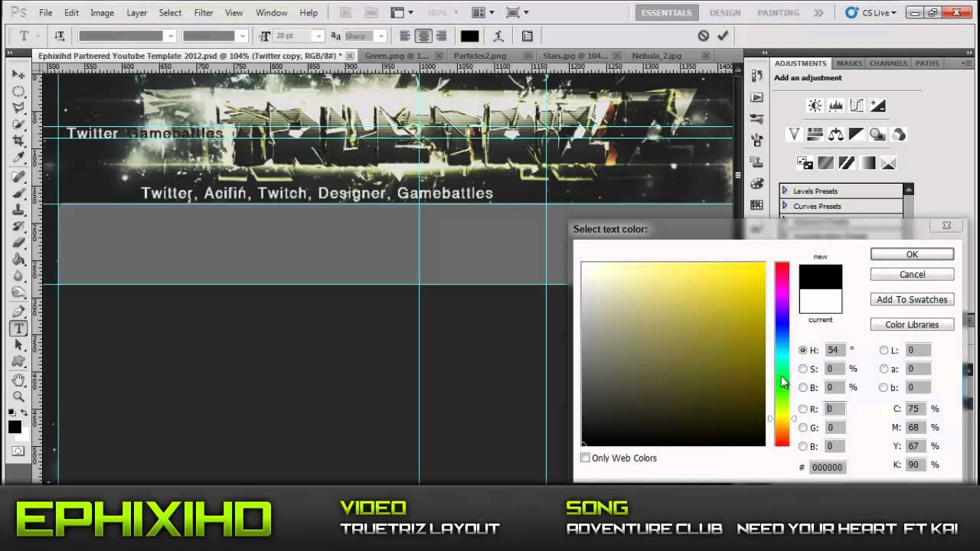980x551 pixels.
Task: Select the Path Selection tool
Action: (x=18, y=345)
